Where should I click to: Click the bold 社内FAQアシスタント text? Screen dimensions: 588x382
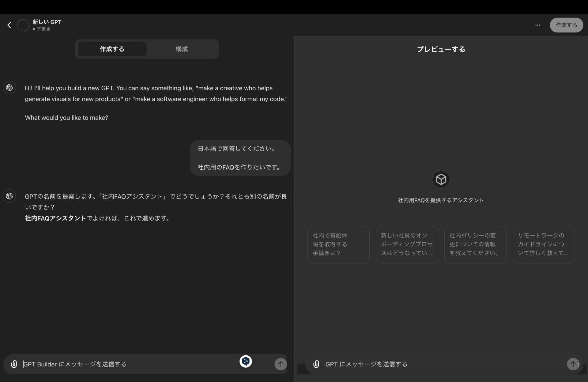(x=55, y=218)
